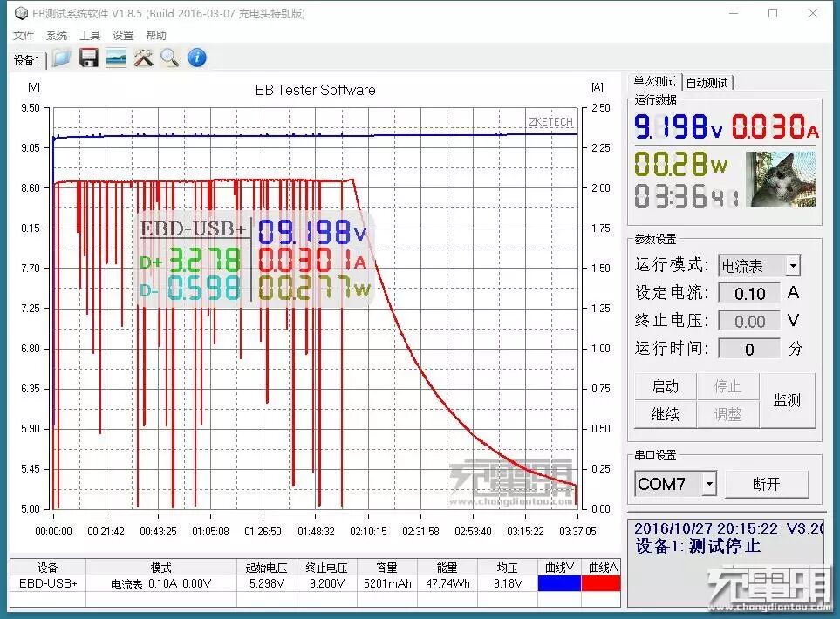Open file via the folder toolbar icon
The height and width of the screenshot is (619, 840).
point(61,58)
